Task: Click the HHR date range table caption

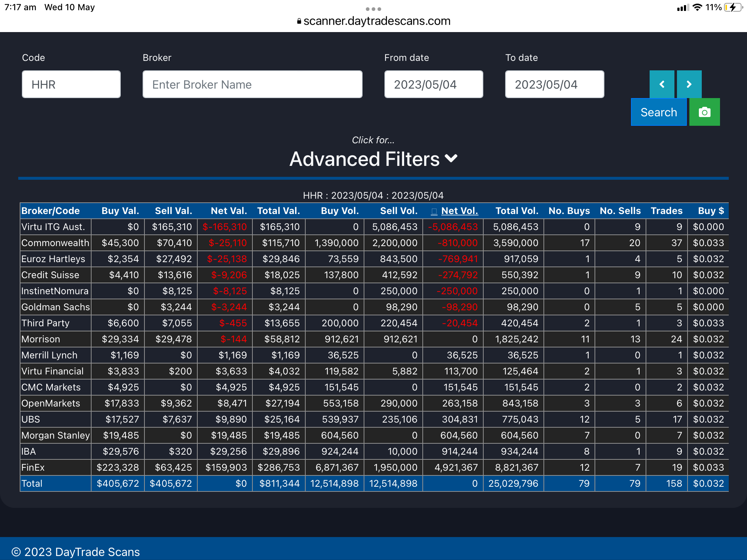Action: coord(373,195)
